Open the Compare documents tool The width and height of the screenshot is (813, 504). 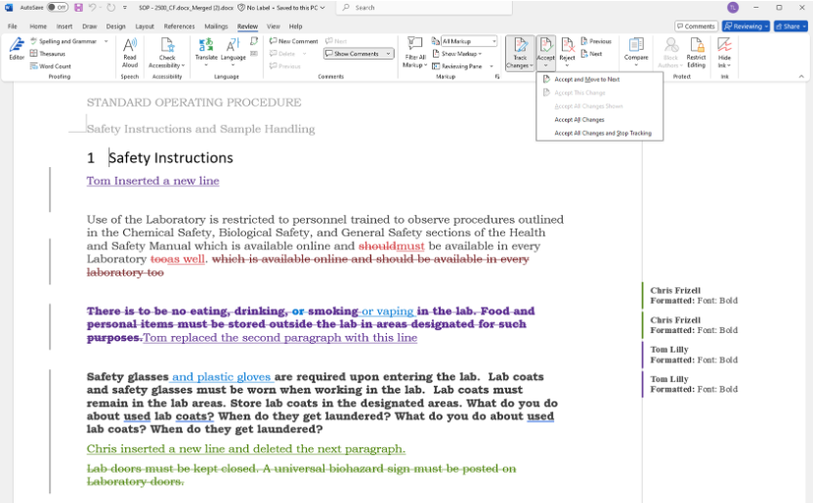[x=636, y=51]
